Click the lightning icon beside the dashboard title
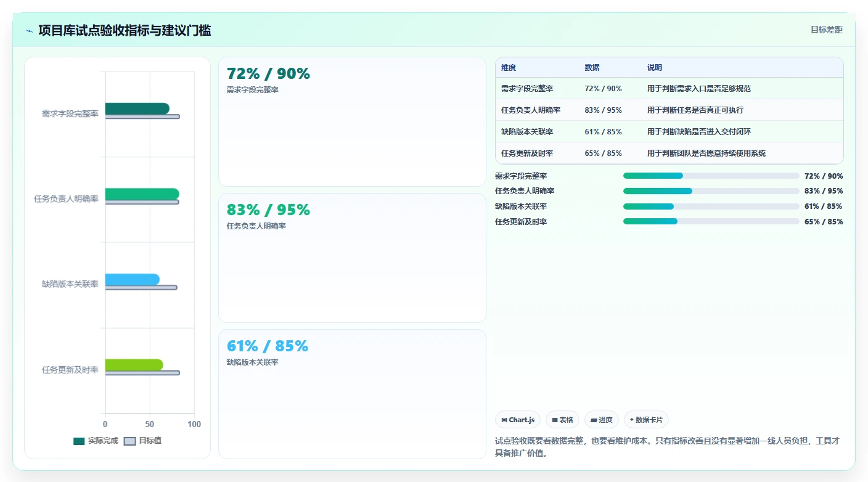This screenshot has width=868, height=482. [30, 31]
